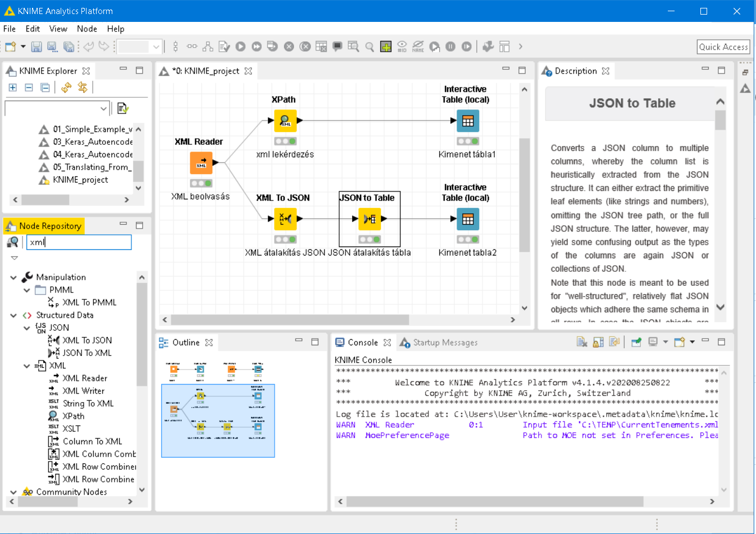Open the Help menu
Screen dimensions: 756x534
(x=116, y=29)
